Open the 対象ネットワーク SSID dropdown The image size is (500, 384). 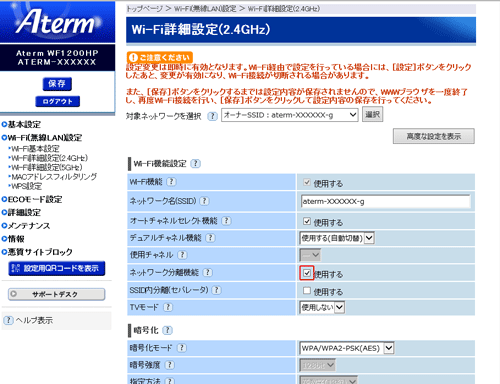click(x=290, y=115)
